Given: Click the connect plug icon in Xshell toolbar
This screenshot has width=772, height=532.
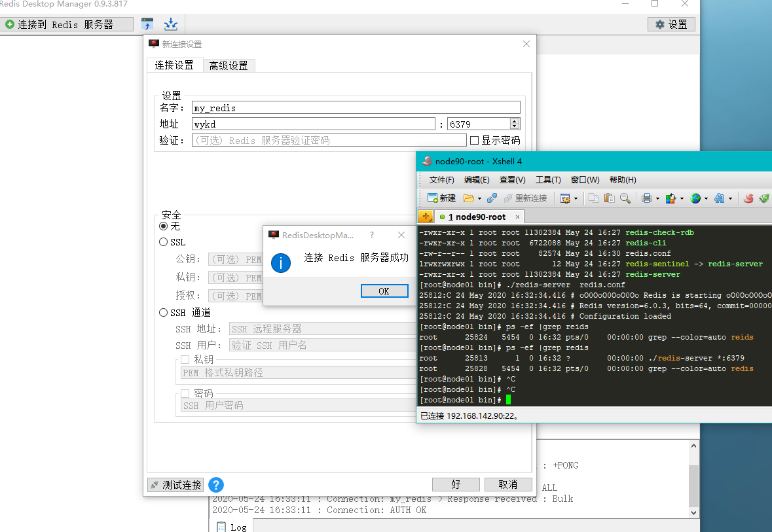Looking at the screenshot, I should point(492,198).
